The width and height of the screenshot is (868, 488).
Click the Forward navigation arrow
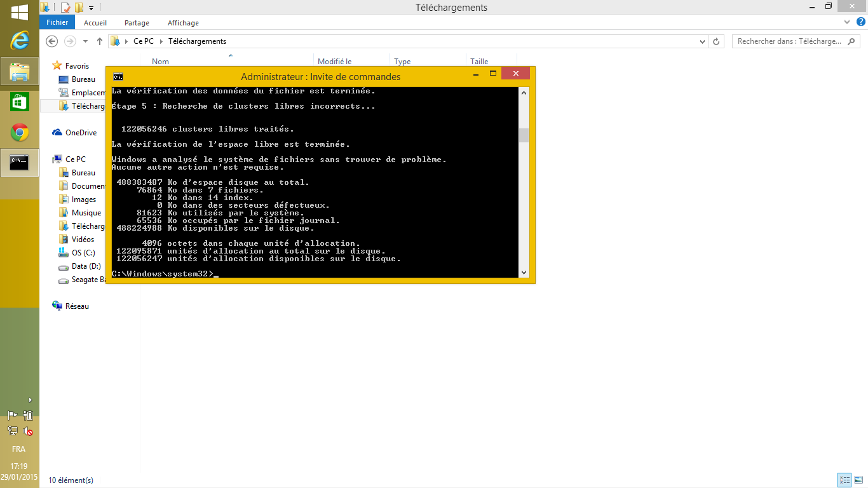(70, 41)
